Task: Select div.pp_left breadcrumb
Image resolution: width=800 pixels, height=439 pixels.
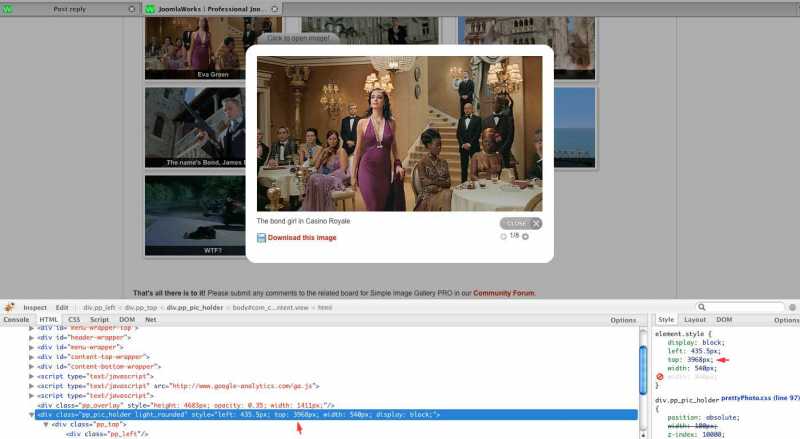Action: pyautogui.click(x=99, y=307)
